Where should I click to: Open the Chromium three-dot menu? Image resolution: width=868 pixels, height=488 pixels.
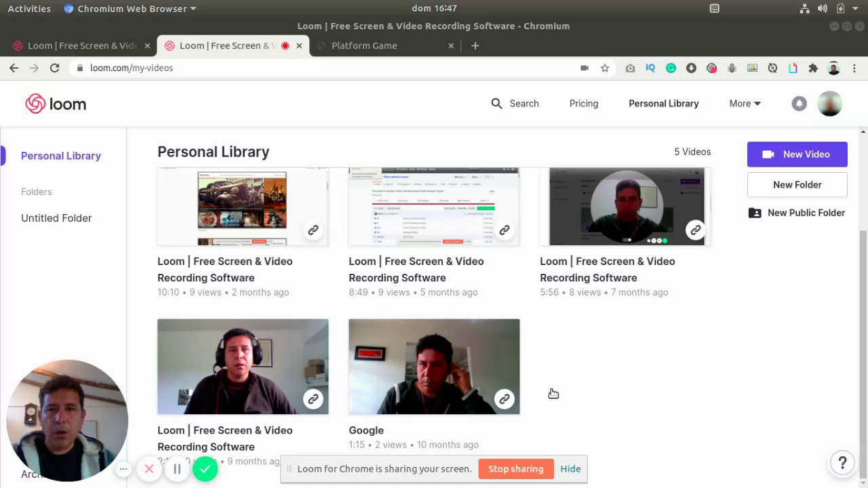pos(854,68)
